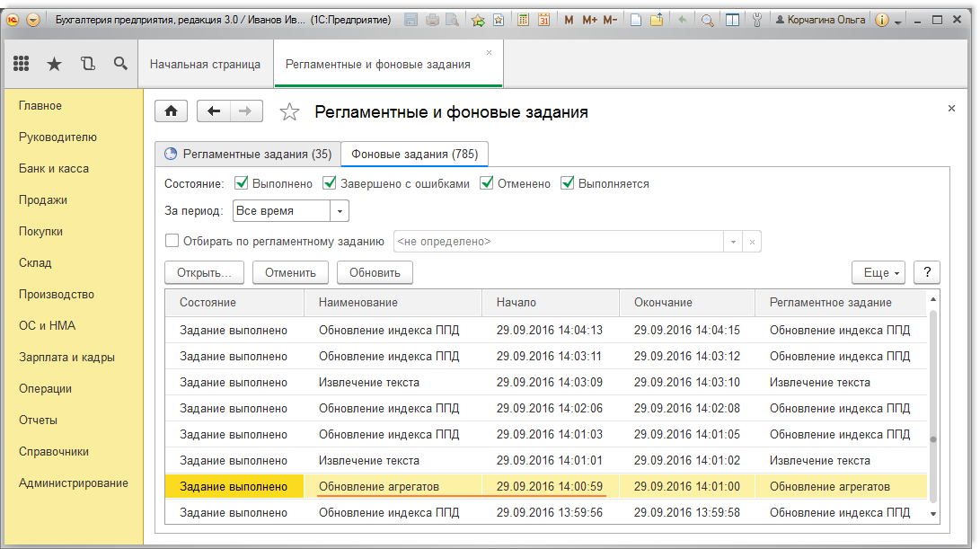The image size is (980, 549).
Task: Click user name Корчагина Ольга
Action: tap(820, 20)
